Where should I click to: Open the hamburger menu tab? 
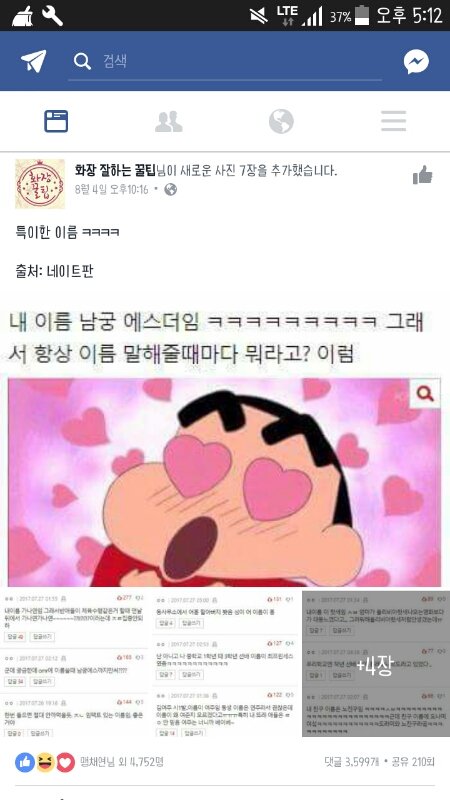click(x=393, y=121)
